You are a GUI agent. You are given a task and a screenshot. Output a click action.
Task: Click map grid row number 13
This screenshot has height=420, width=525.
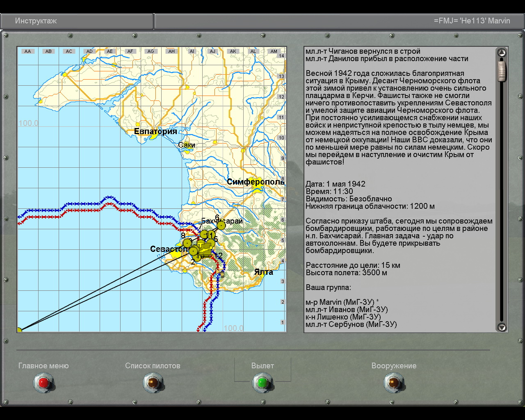(281, 76)
